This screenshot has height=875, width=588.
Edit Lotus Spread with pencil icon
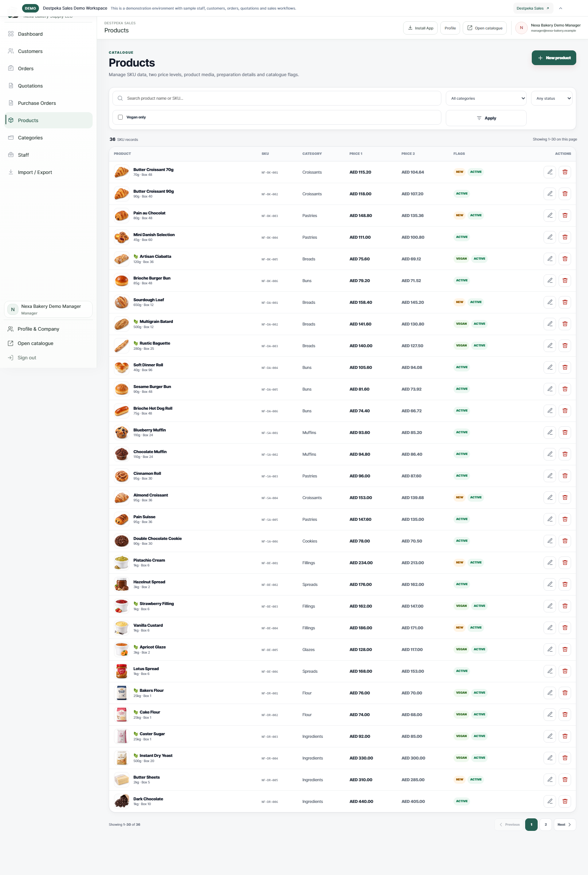point(549,671)
